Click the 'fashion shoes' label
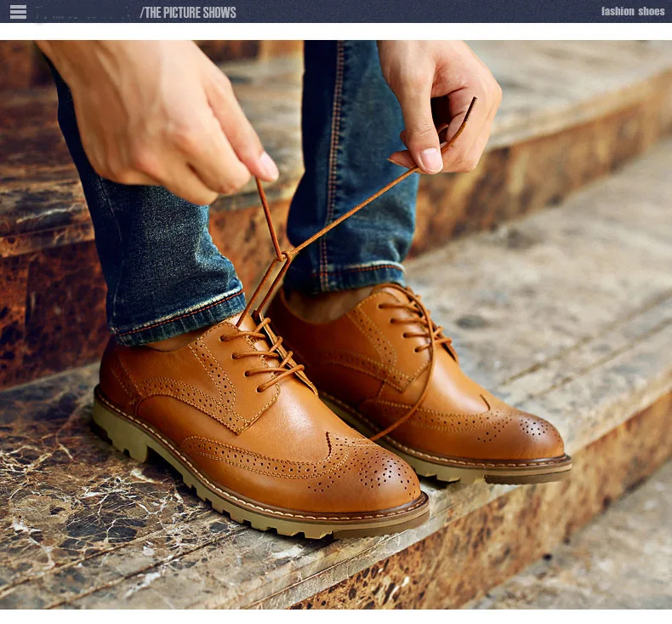Viewport: 672px width, 624px height. [x=633, y=12]
